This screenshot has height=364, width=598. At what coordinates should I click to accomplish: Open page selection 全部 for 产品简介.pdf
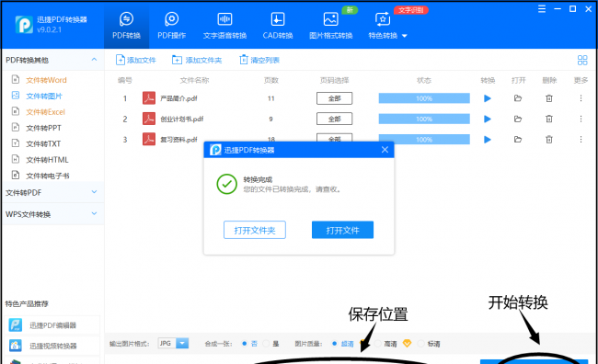click(x=335, y=98)
